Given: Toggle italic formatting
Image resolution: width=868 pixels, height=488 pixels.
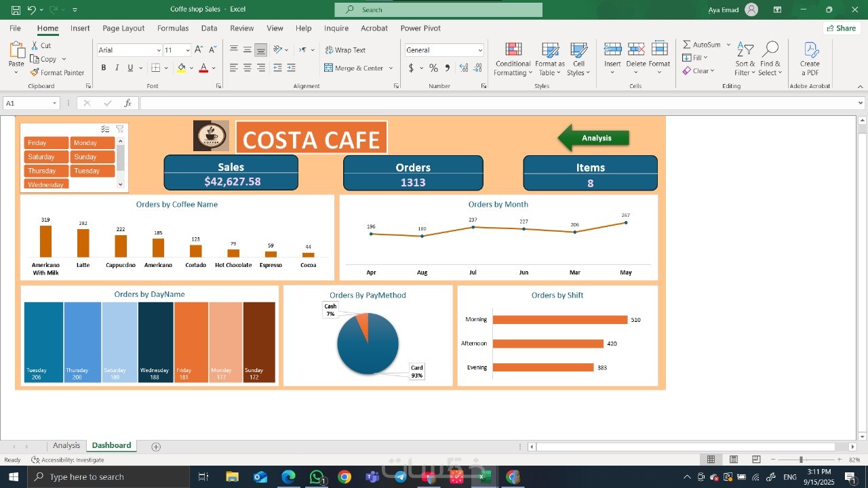Looking at the screenshot, I should (x=117, y=68).
